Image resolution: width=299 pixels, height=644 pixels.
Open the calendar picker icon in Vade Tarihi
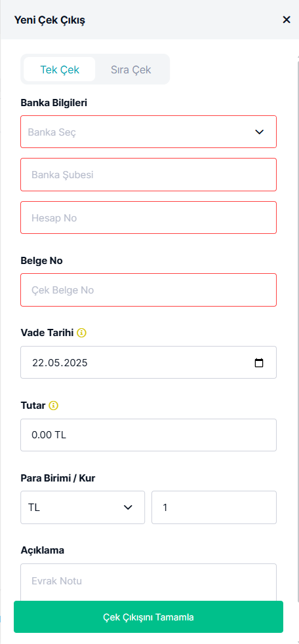[x=259, y=363]
